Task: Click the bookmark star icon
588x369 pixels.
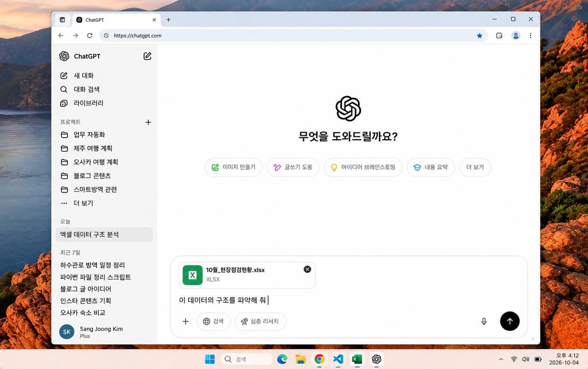Action: (479, 36)
